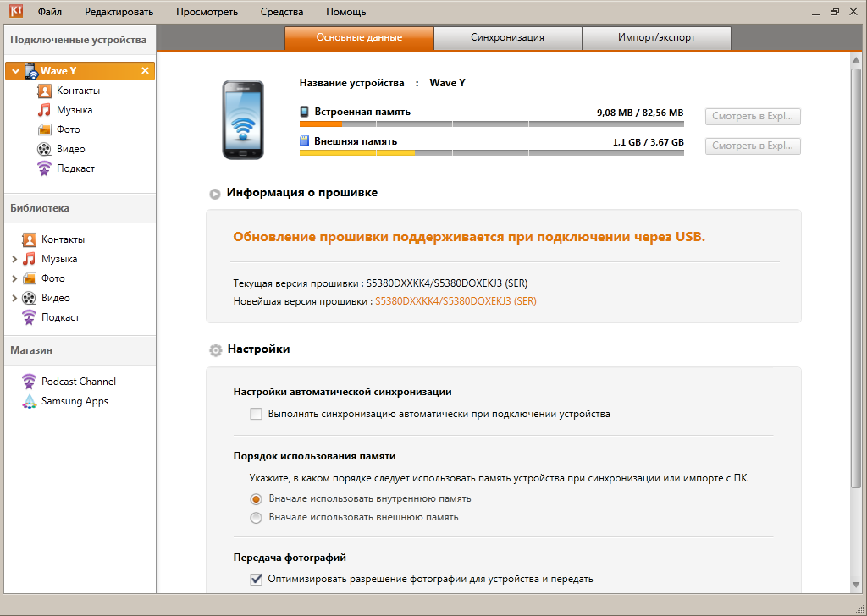Click Текущая версия прошивки text line
867x616 pixels.
pyautogui.click(x=380, y=283)
